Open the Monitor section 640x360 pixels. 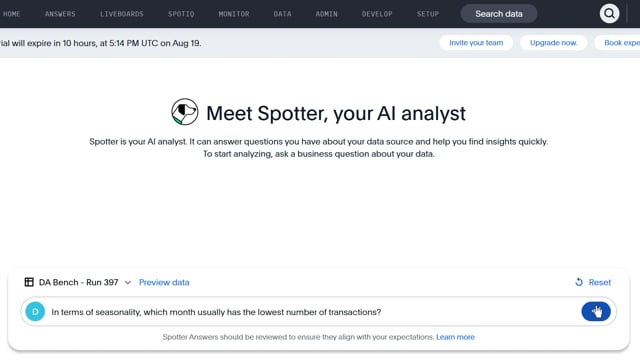pos(233,14)
